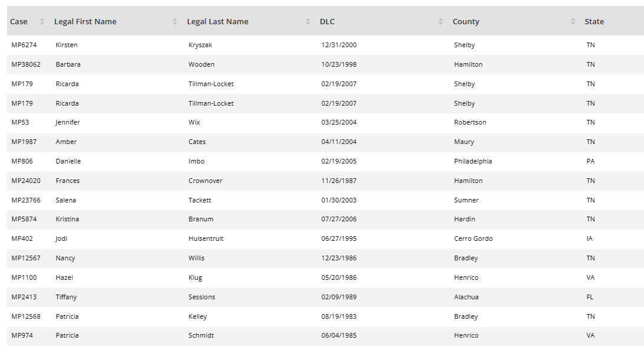The image size is (644, 353).
Task: Sort table by the Case header
Action: click(x=19, y=22)
